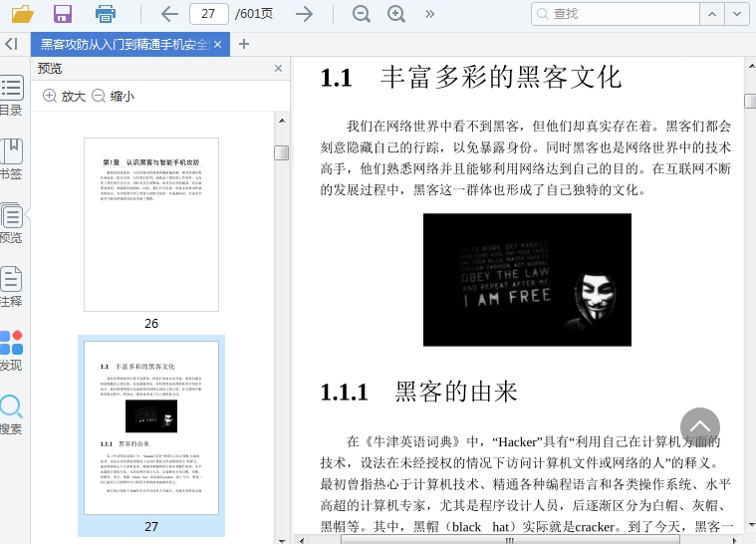Click 缩小 to shrink thumbnails
Screen dimensions: 756x544
point(114,96)
